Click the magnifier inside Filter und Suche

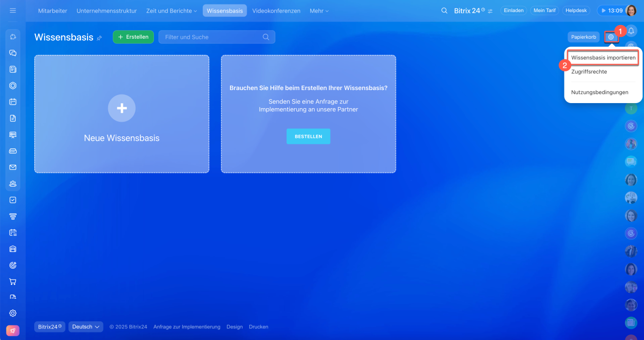pos(266,37)
